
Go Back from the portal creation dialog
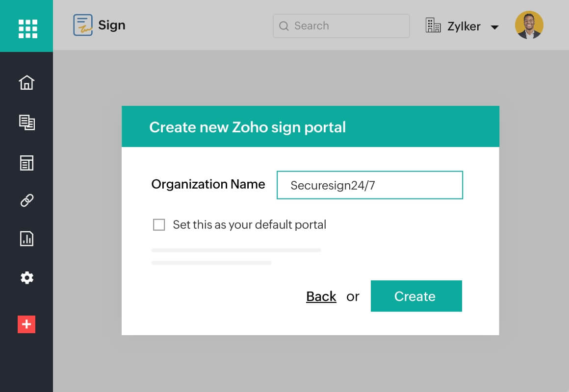click(x=321, y=296)
